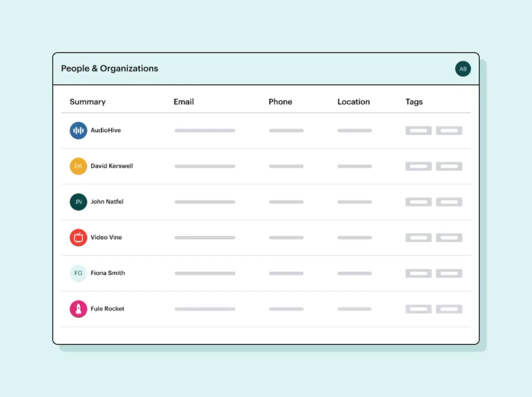Click the David Kerswell email placeholder

click(204, 166)
